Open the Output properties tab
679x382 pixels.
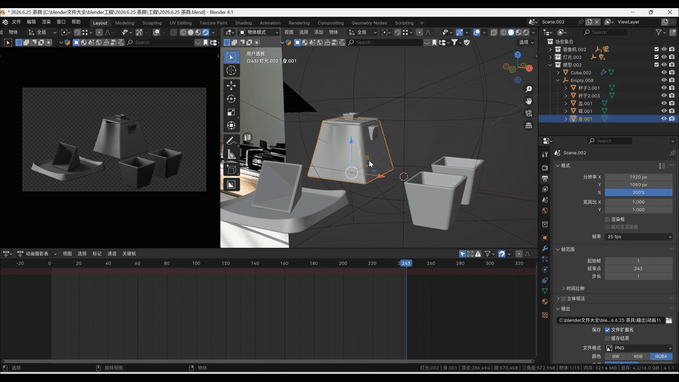point(545,178)
